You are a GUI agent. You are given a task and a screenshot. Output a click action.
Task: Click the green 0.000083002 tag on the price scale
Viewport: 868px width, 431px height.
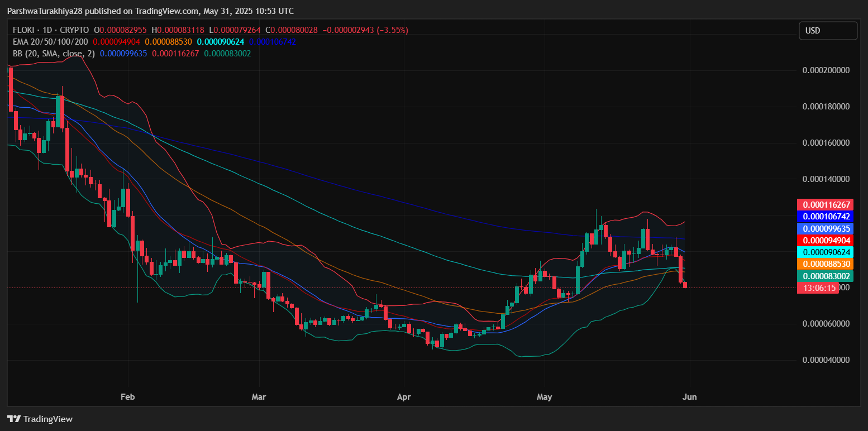[826, 276]
